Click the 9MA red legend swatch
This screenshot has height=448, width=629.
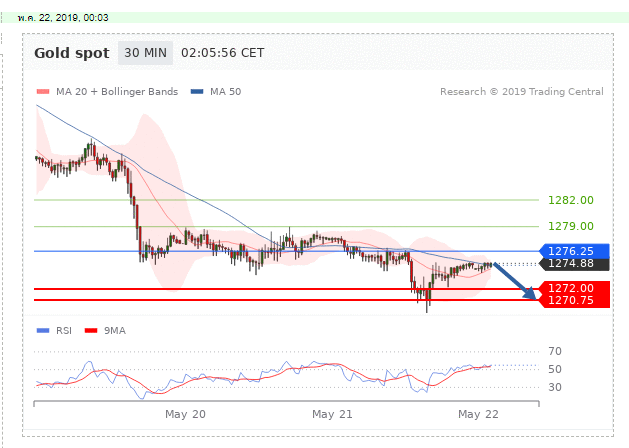click(x=91, y=330)
